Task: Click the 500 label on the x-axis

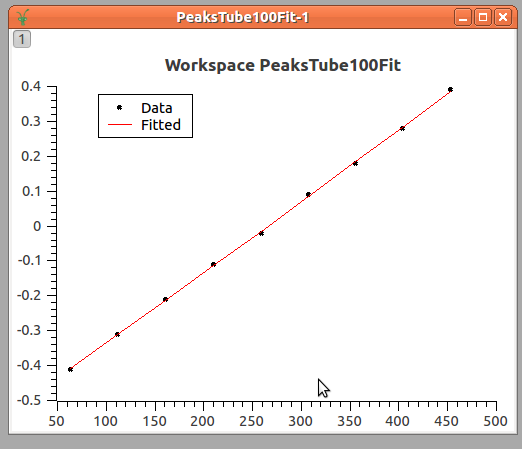Action: pyautogui.click(x=495, y=421)
